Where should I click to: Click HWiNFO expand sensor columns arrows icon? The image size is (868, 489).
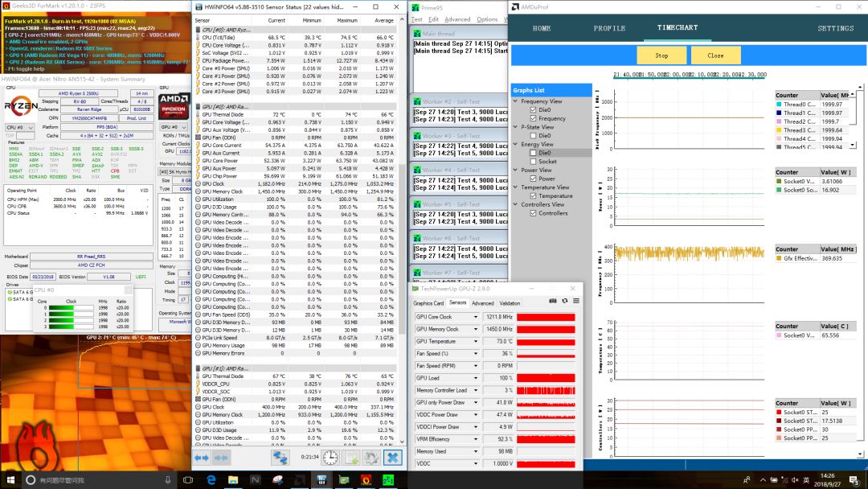click(202, 458)
